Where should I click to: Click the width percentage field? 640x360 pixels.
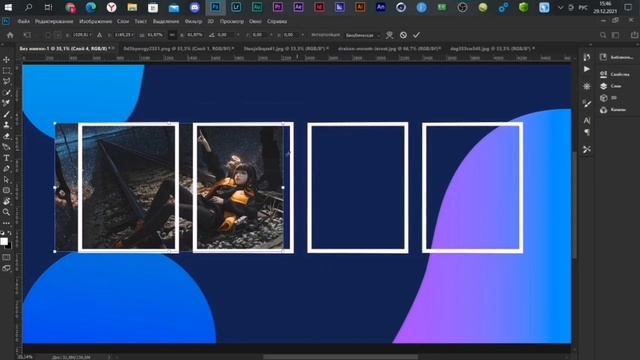click(x=155, y=35)
